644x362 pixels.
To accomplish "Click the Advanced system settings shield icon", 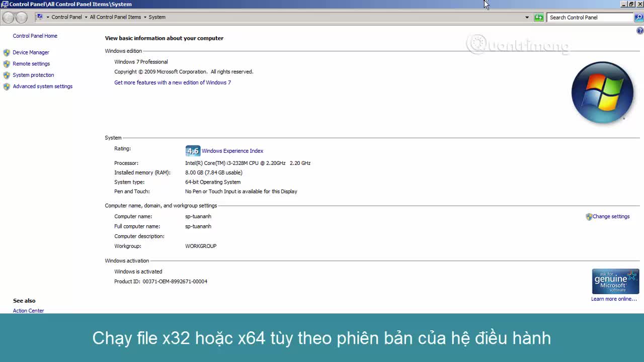I will (x=7, y=86).
